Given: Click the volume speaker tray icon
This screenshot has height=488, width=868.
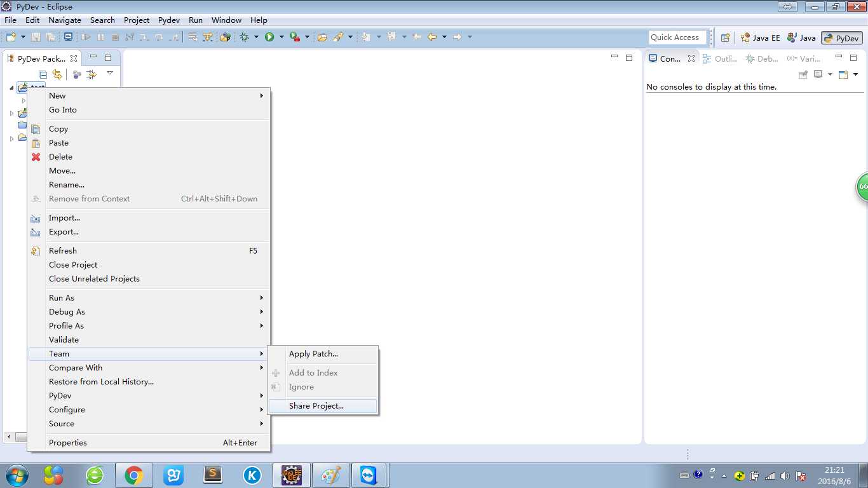Looking at the screenshot, I should [x=785, y=475].
